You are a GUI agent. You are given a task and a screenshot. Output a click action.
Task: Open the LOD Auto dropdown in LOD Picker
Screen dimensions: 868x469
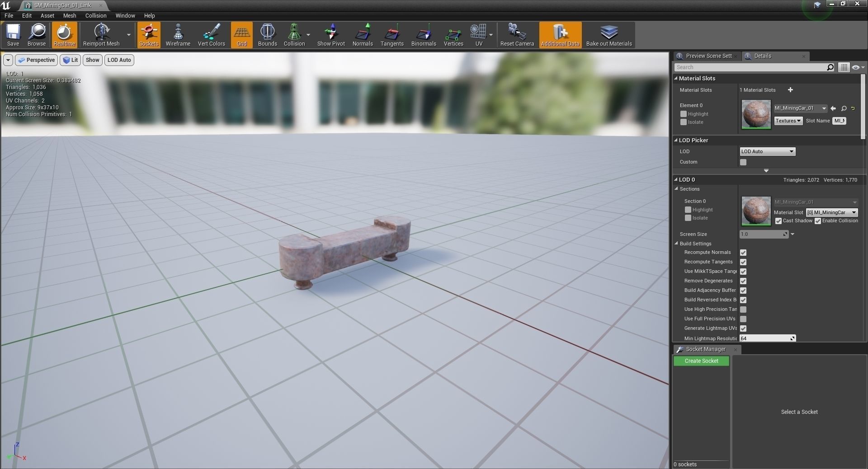(x=768, y=151)
